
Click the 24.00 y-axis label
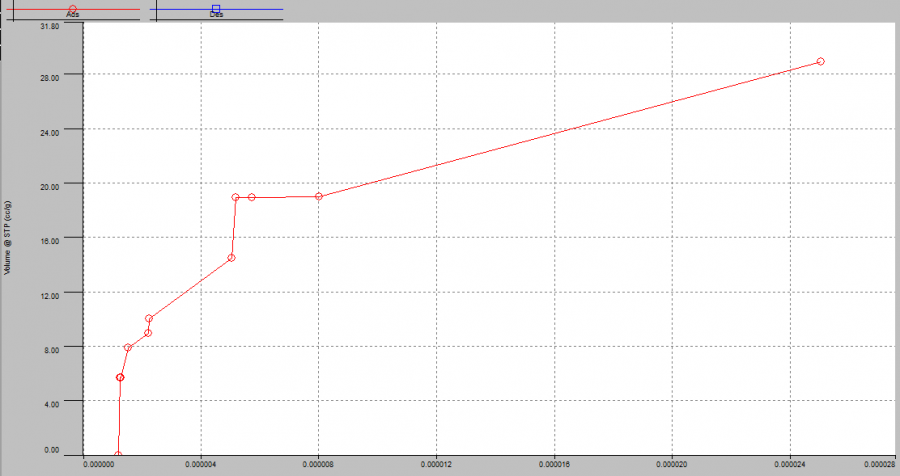pyautogui.click(x=50, y=133)
